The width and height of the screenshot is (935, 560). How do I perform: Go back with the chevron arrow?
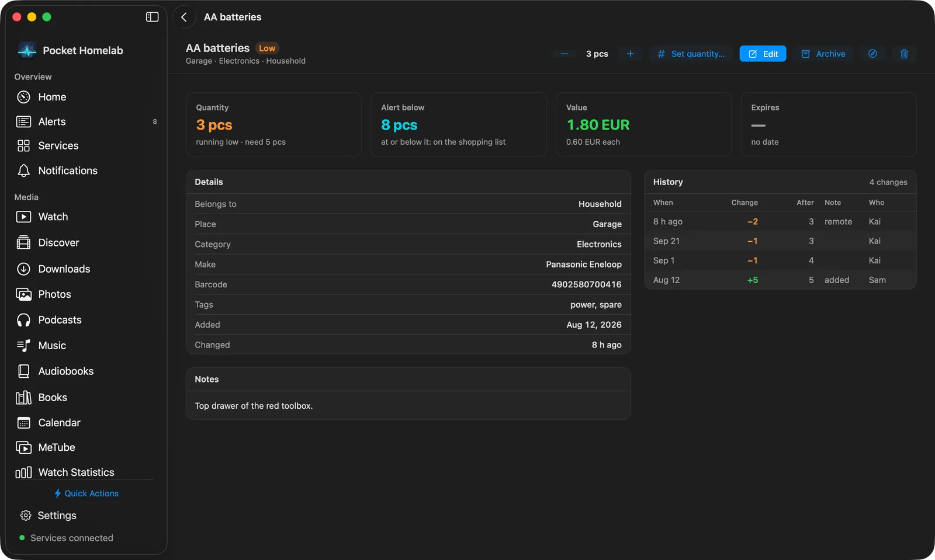(184, 17)
